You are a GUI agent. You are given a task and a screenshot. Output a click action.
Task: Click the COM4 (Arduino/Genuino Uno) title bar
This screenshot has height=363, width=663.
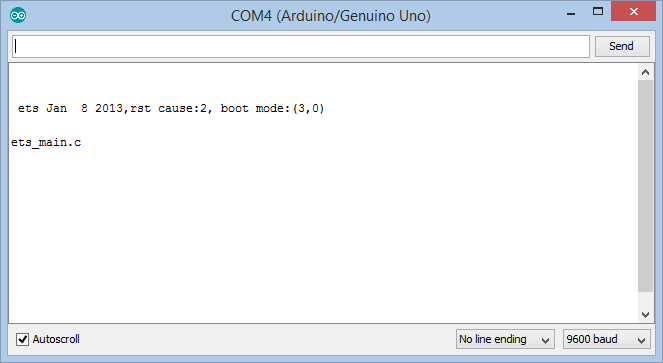pyautogui.click(x=331, y=16)
